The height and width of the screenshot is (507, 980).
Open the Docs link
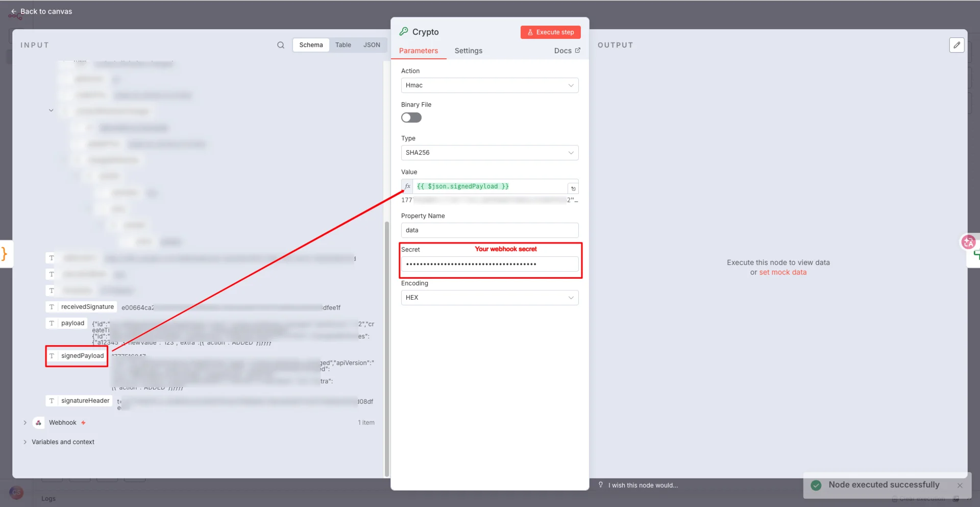click(567, 51)
